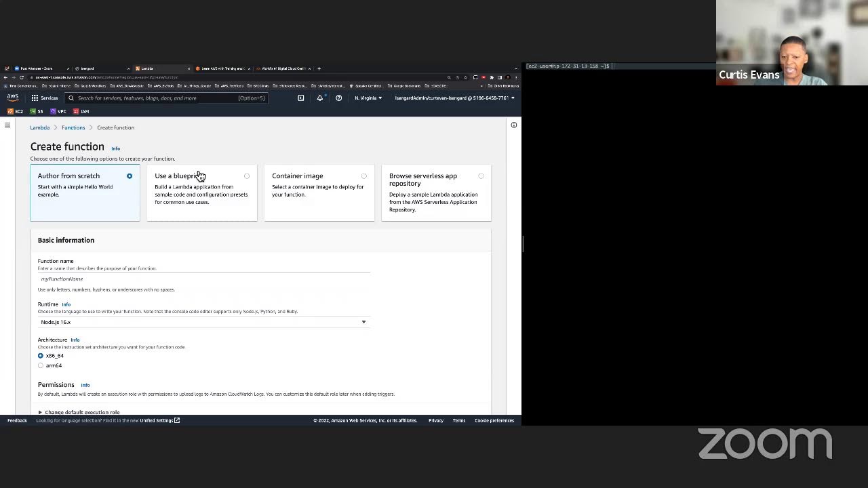Viewport: 868px width, 488px height.
Task: Open the Privacy footer link
Action: tap(436, 420)
